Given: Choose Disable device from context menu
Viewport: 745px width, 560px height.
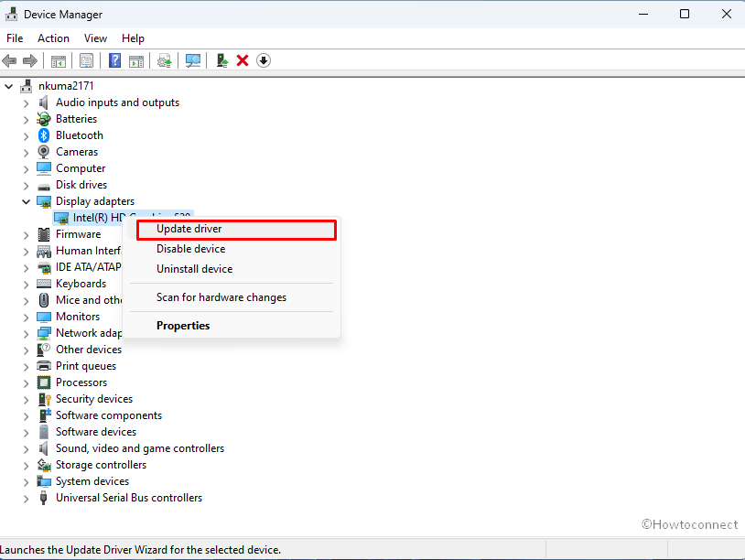Looking at the screenshot, I should pos(233,249).
